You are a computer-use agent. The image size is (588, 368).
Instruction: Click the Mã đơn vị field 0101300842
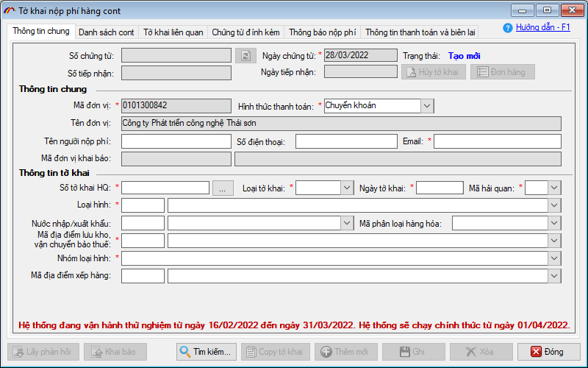pos(176,106)
